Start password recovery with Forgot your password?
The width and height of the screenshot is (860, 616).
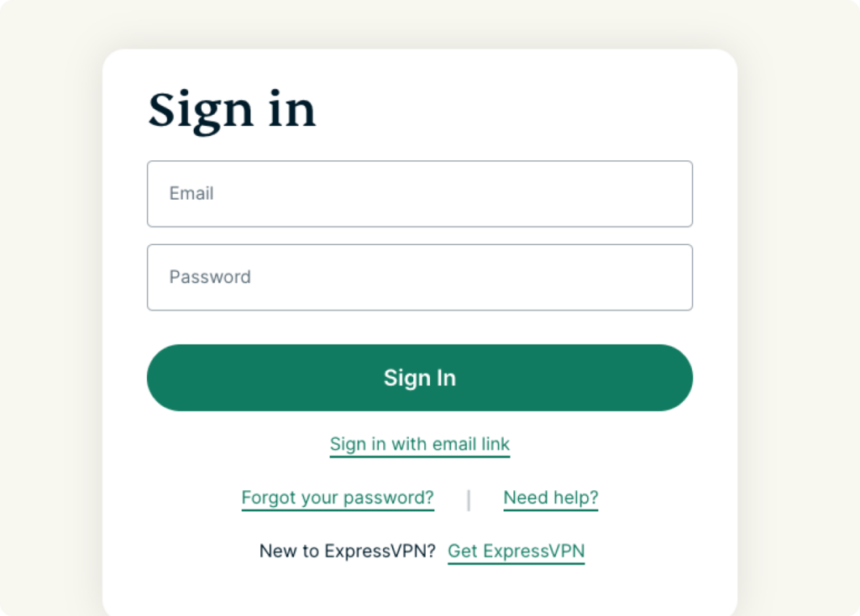tap(338, 497)
